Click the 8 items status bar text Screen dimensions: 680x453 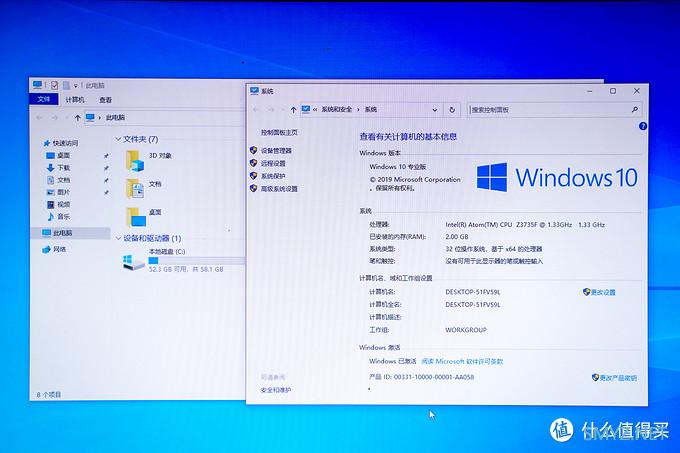click(x=49, y=394)
